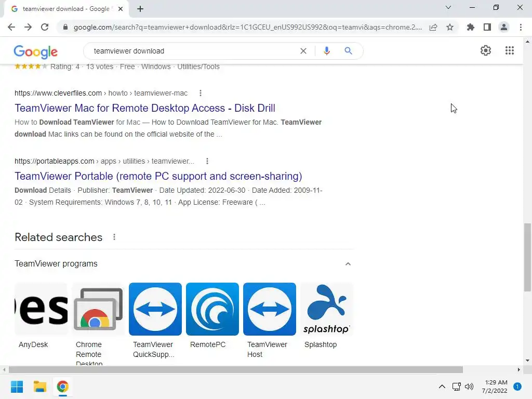The width and height of the screenshot is (532, 399).
Task: Open the Windows Start menu
Action: [17, 387]
